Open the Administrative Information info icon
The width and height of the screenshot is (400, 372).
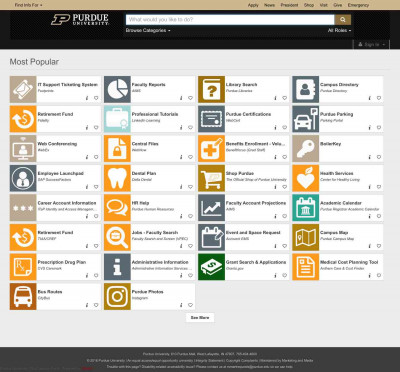click(117, 267)
